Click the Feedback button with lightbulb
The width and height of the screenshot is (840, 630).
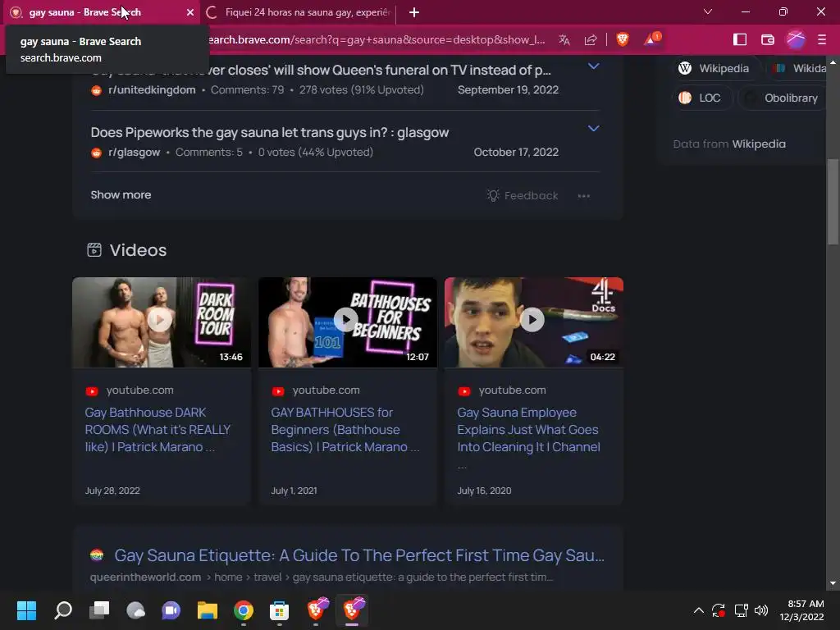click(523, 195)
